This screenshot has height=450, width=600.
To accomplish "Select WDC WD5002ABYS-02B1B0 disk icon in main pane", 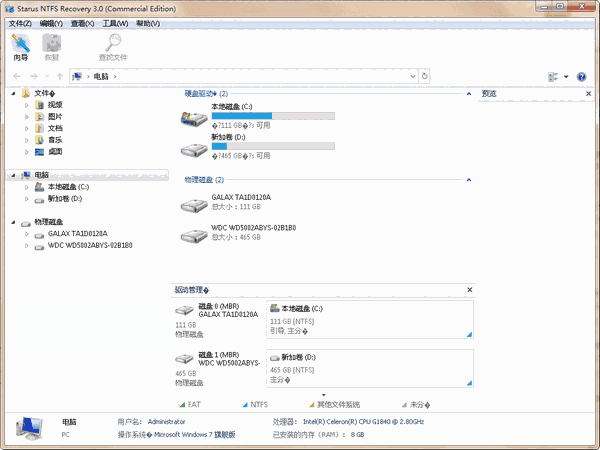I will [x=194, y=236].
